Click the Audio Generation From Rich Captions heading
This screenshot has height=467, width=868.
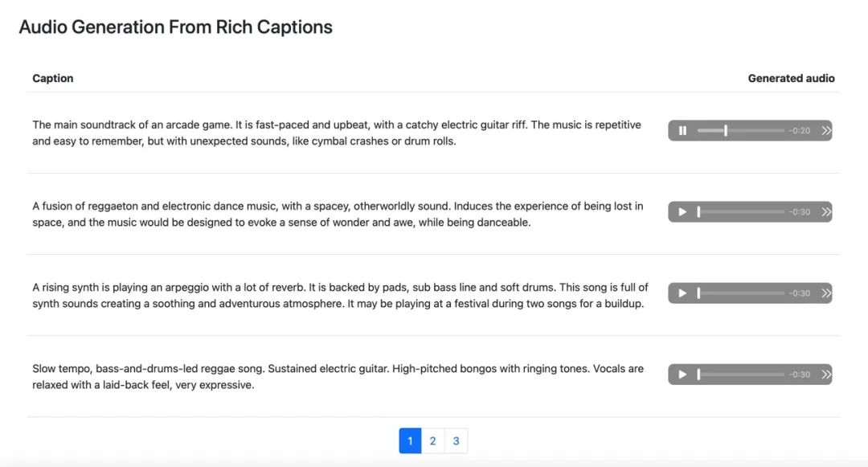tap(175, 27)
